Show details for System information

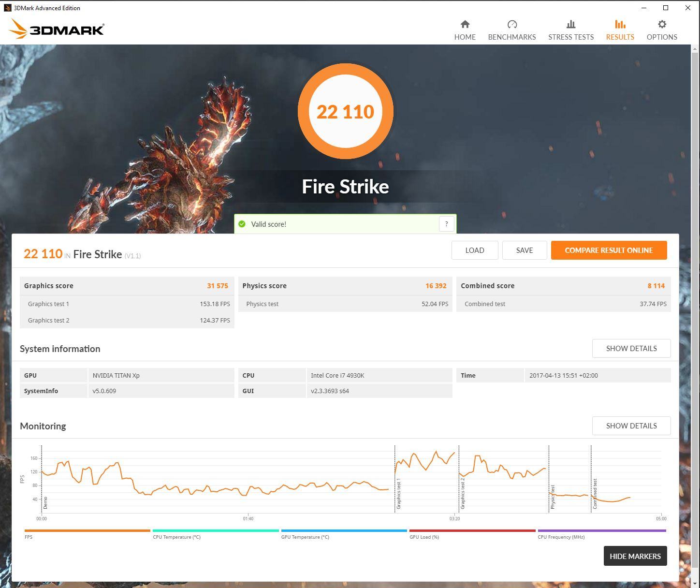point(631,348)
